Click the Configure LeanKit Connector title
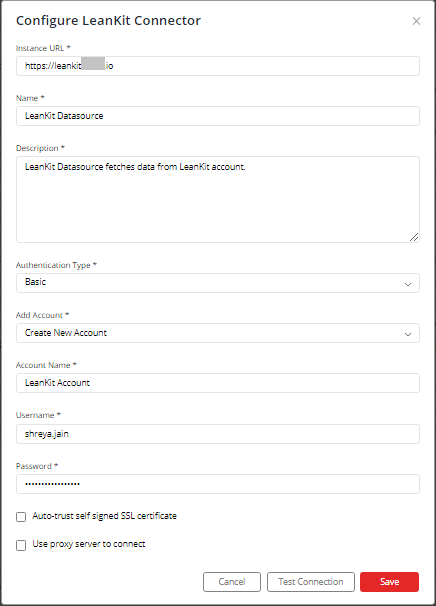The image size is (436, 606). pos(108,20)
